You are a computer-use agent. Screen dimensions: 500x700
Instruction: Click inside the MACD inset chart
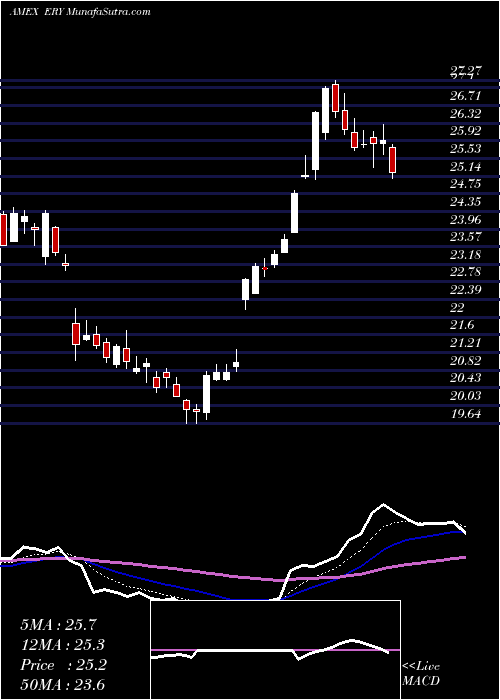pos(275,650)
